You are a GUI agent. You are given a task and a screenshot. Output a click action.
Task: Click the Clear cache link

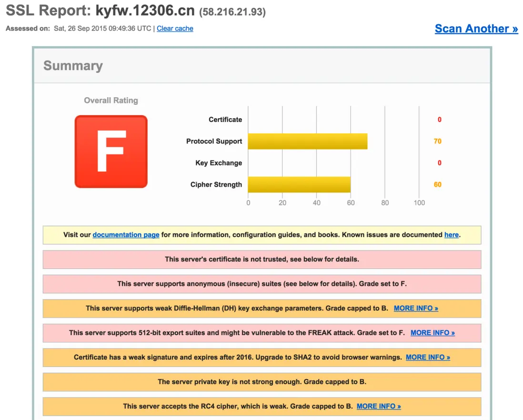175,29
